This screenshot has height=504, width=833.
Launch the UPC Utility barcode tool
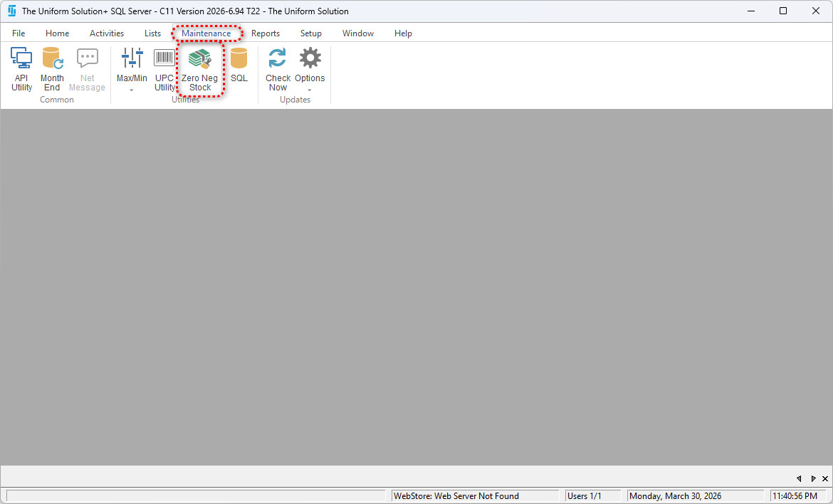coord(164,70)
